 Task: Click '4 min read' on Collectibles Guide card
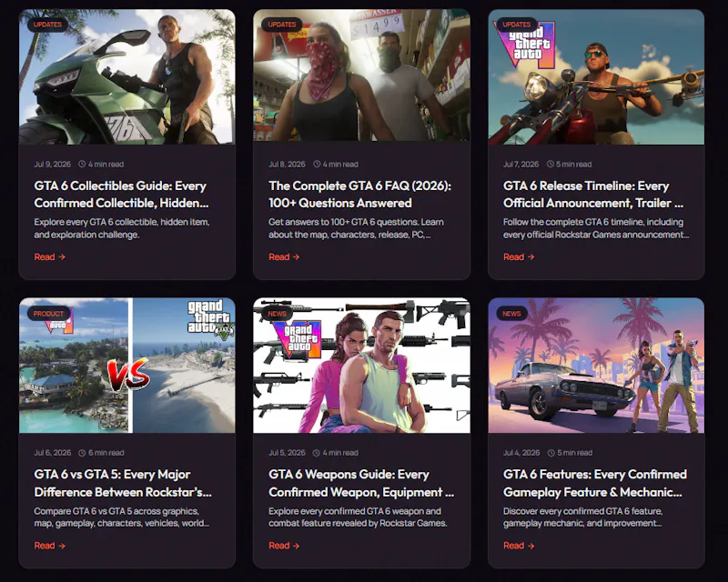pyautogui.click(x=106, y=165)
